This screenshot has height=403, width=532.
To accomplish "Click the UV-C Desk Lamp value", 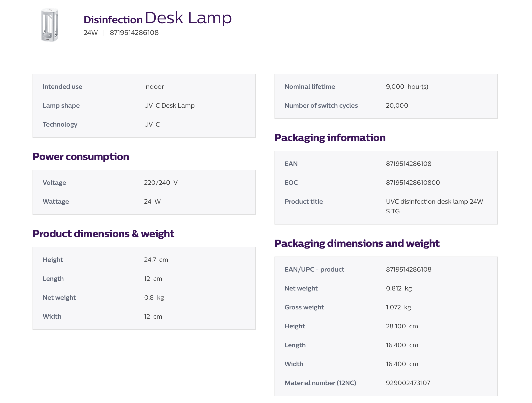I will pyautogui.click(x=169, y=105).
